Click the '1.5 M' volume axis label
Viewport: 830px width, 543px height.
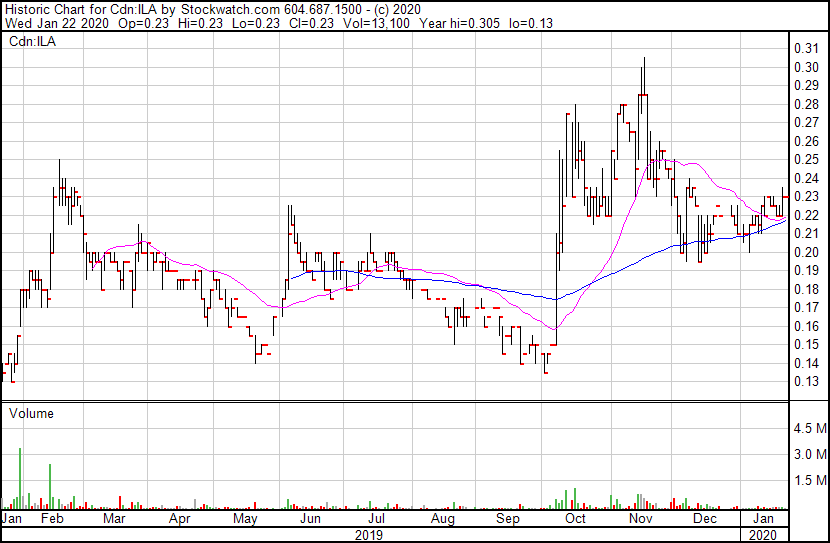[x=810, y=481]
